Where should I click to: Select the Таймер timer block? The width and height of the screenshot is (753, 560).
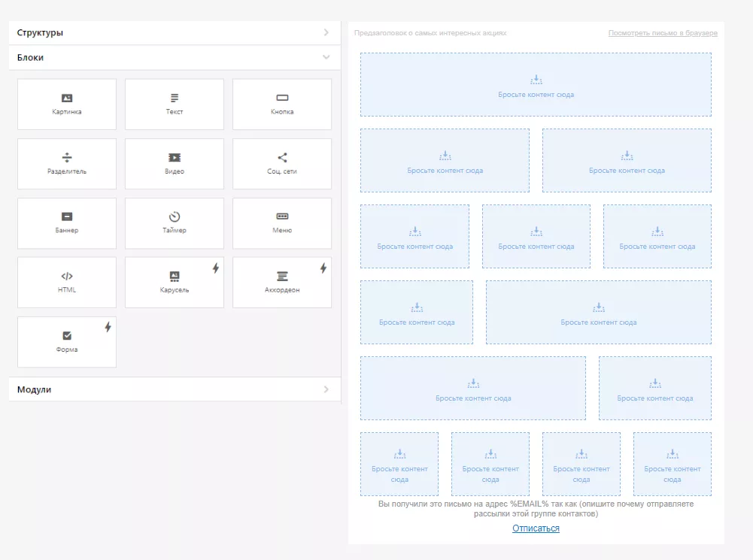pyautogui.click(x=175, y=223)
